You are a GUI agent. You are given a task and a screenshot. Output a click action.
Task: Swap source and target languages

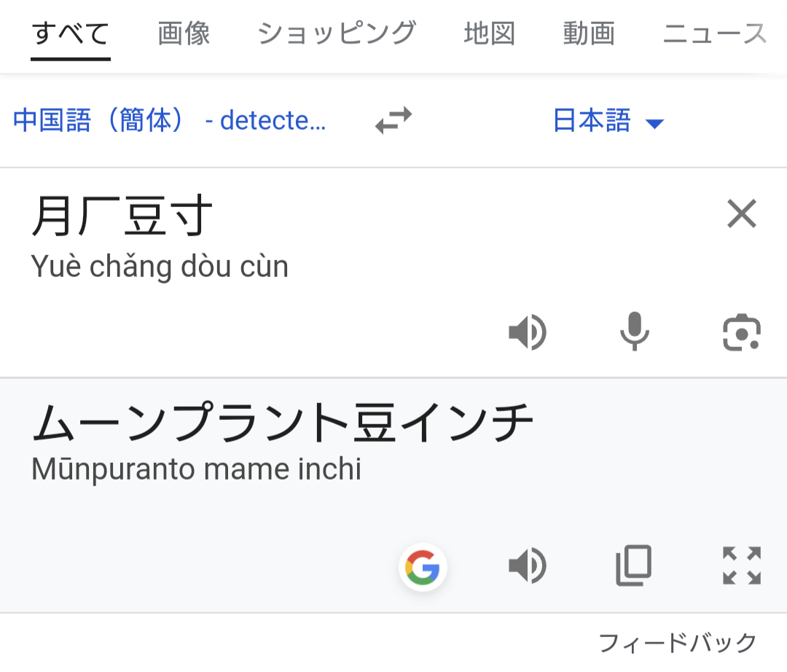[393, 120]
